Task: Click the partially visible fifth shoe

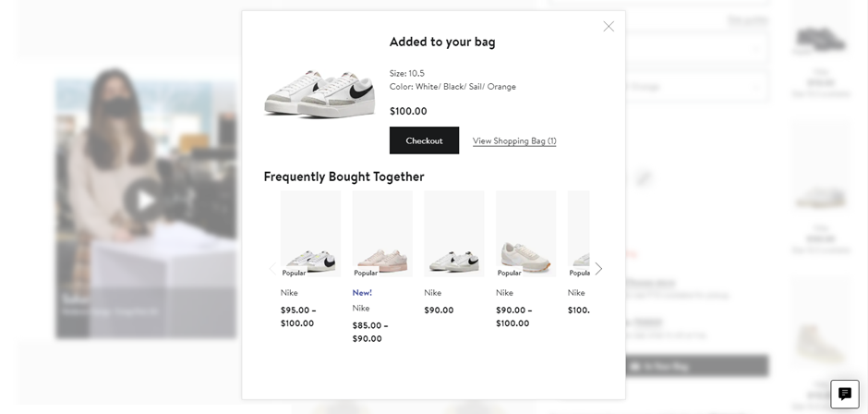Action: 578,234
